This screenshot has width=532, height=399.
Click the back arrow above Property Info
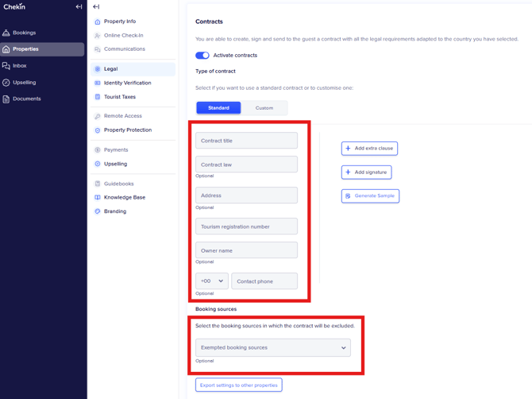[96, 7]
